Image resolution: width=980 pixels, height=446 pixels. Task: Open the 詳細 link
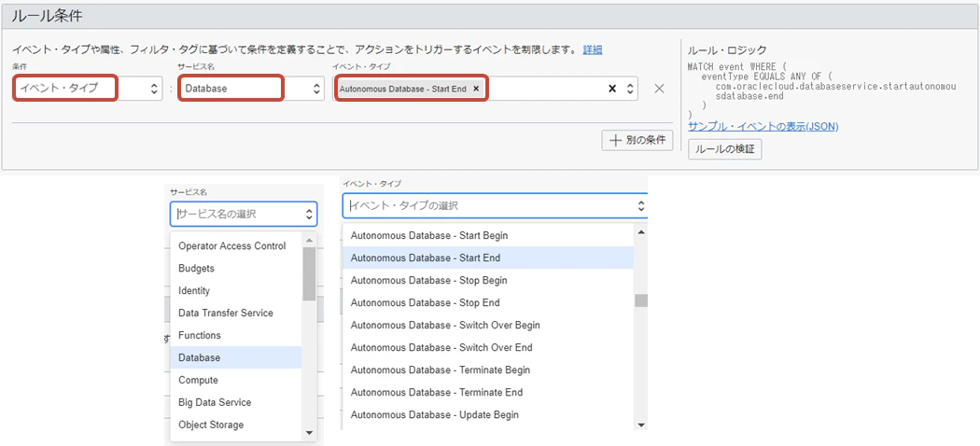pyautogui.click(x=593, y=50)
